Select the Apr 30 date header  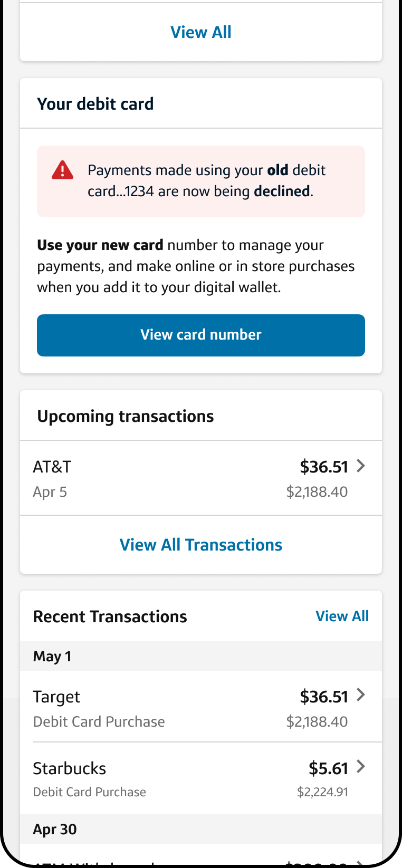55,829
